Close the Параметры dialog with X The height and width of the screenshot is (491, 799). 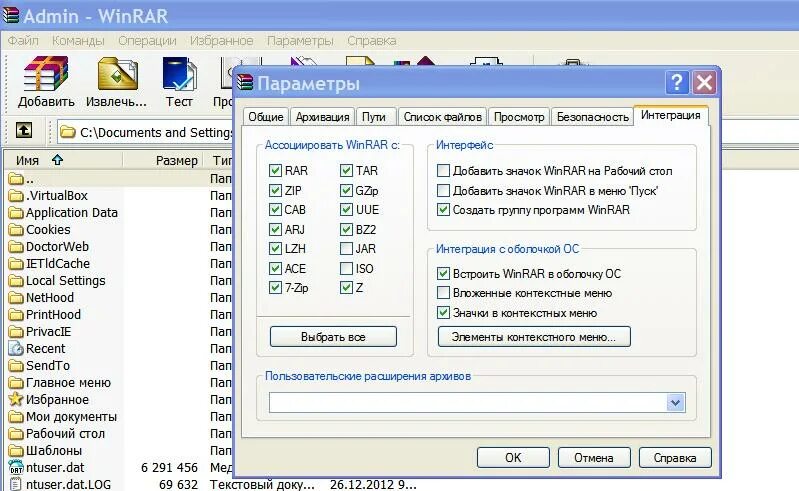pyautogui.click(x=704, y=82)
